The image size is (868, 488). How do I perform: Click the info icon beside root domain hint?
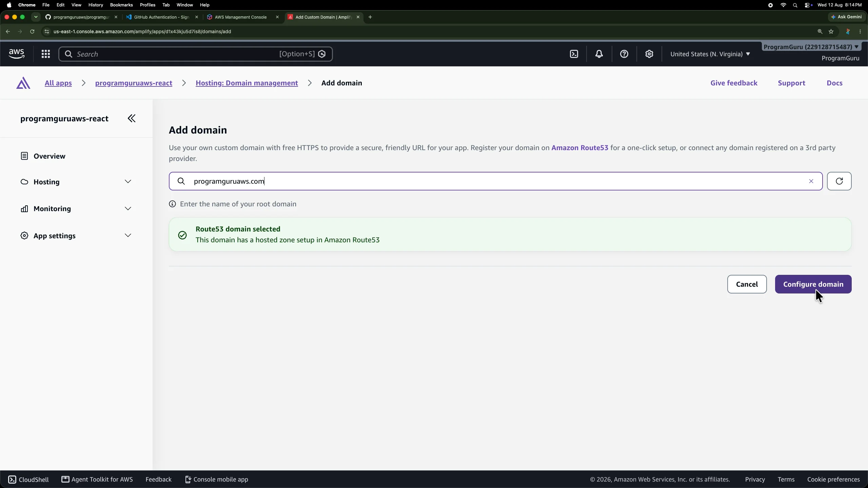173,204
